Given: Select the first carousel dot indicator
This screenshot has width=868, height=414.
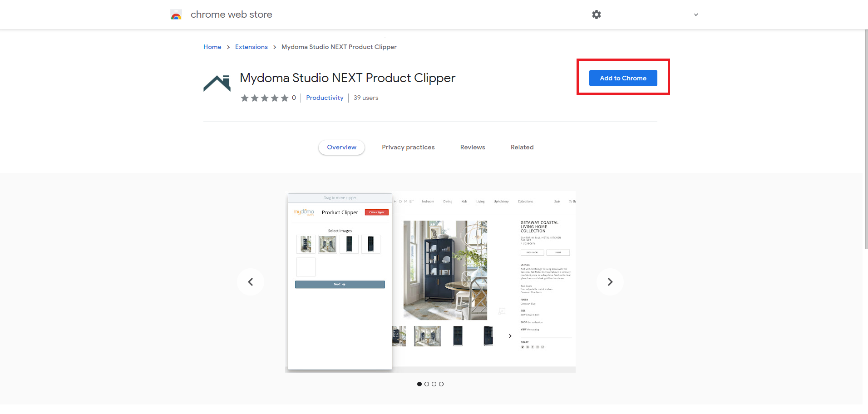Looking at the screenshot, I should pos(419,384).
